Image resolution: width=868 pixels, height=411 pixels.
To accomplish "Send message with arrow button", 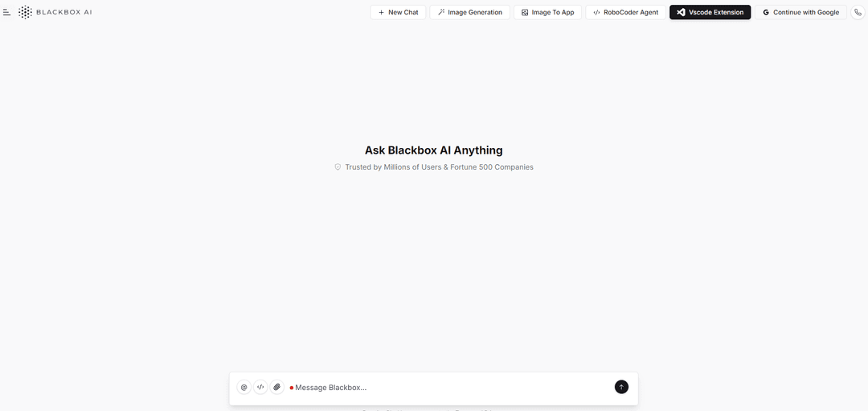I will tap(621, 387).
